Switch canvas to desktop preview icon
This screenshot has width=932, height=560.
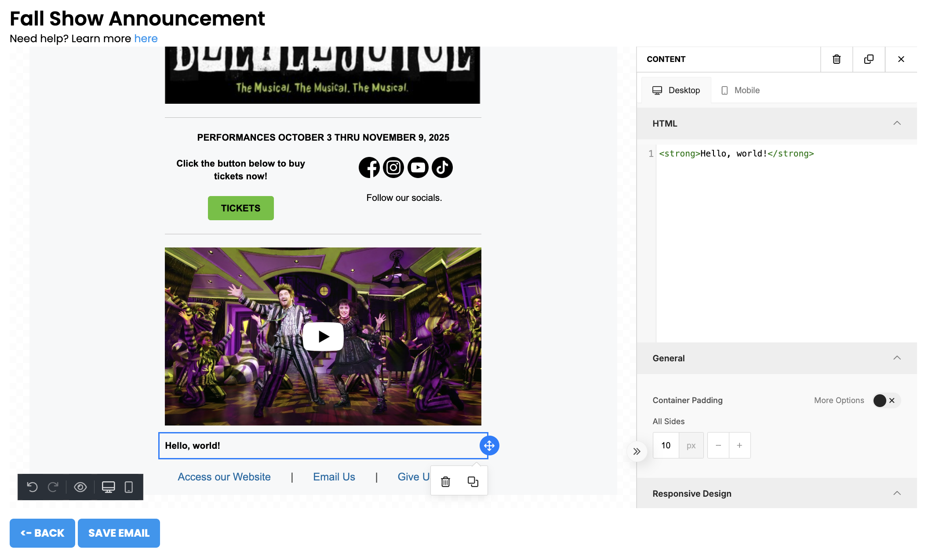[108, 487]
